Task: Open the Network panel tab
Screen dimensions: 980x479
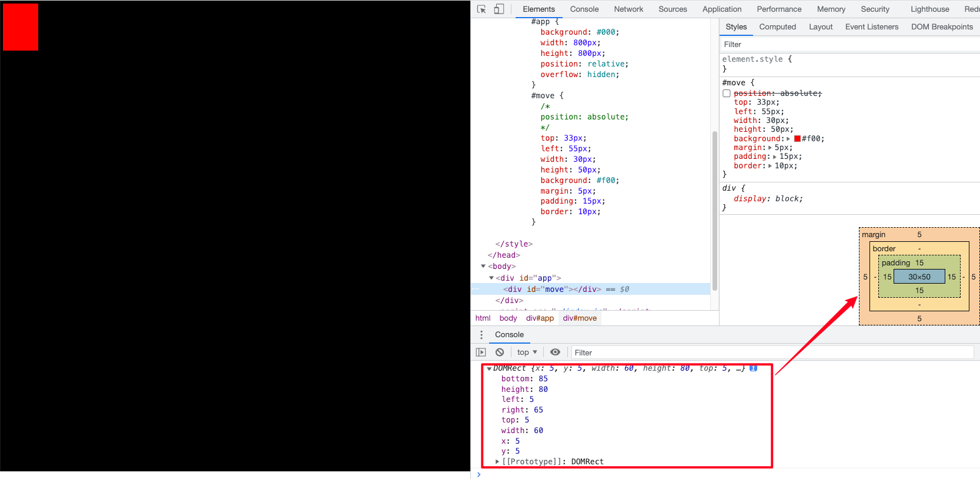Action: [x=628, y=9]
